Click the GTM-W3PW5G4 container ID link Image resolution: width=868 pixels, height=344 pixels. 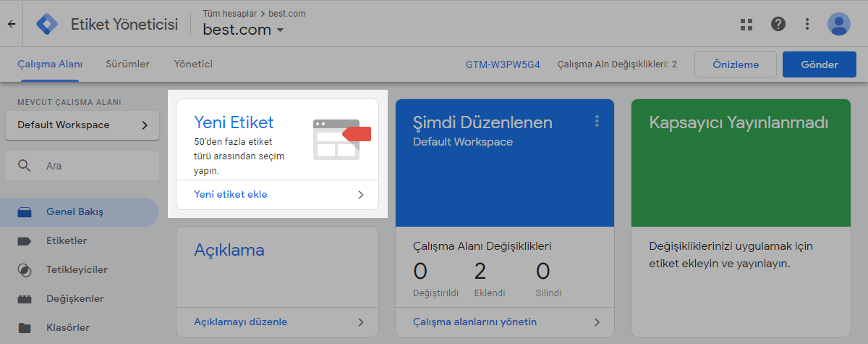click(503, 64)
